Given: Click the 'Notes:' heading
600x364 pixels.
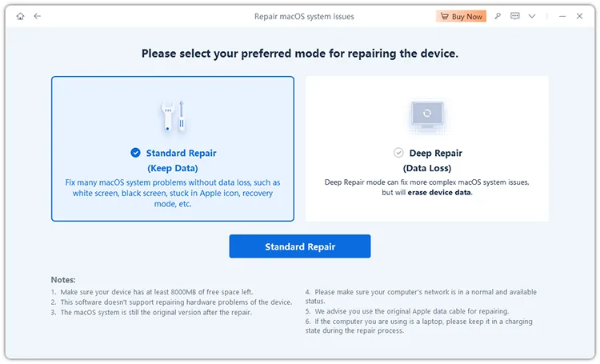Looking at the screenshot, I should [x=63, y=280].
